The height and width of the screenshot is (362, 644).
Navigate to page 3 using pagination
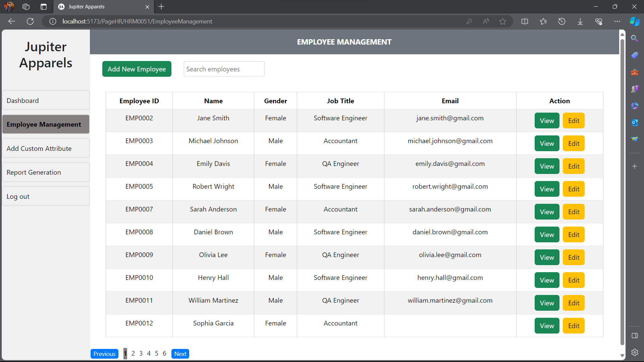(141, 353)
